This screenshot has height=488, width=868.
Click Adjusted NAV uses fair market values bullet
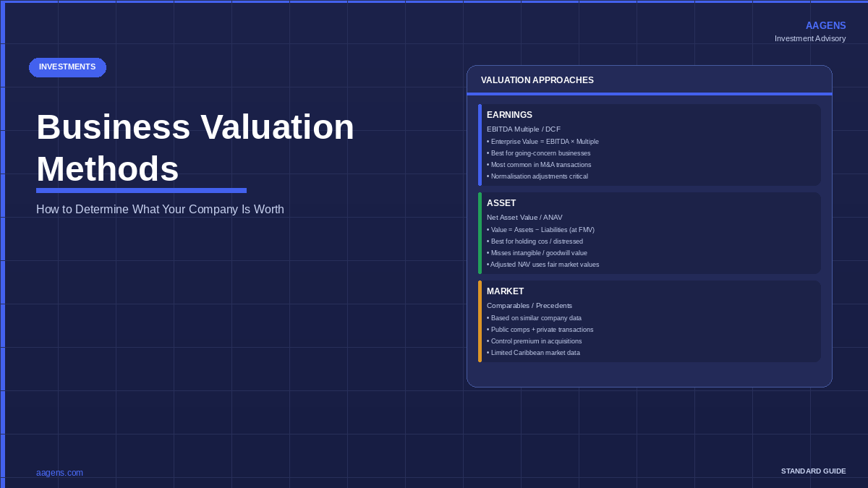tap(543, 265)
